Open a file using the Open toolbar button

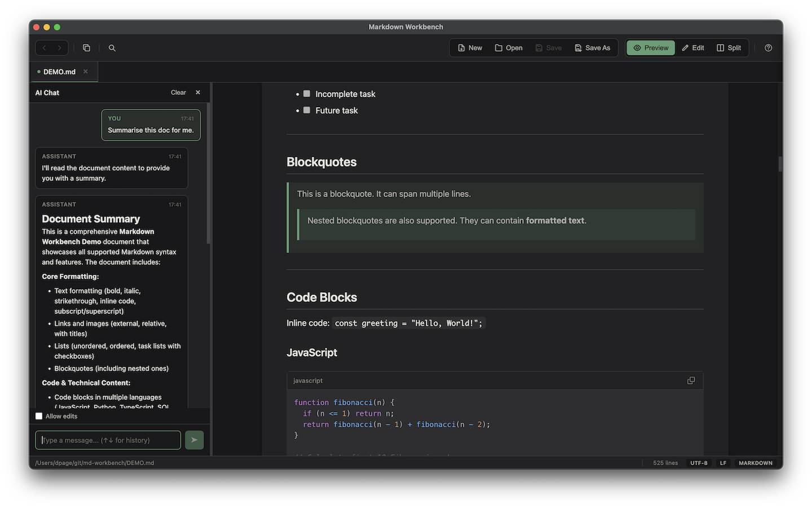click(508, 47)
